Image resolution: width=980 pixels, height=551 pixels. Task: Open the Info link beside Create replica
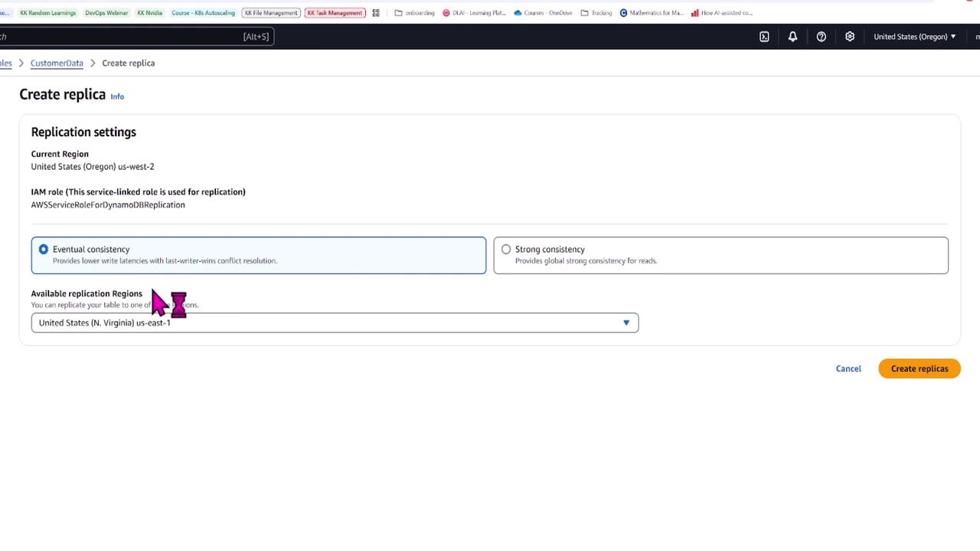117,96
